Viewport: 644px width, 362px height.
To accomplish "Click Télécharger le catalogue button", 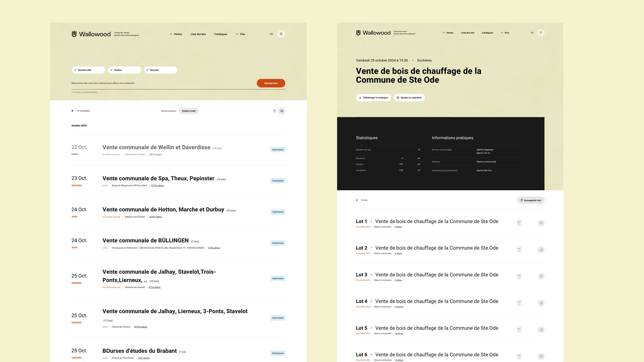I will pos(373,98).
